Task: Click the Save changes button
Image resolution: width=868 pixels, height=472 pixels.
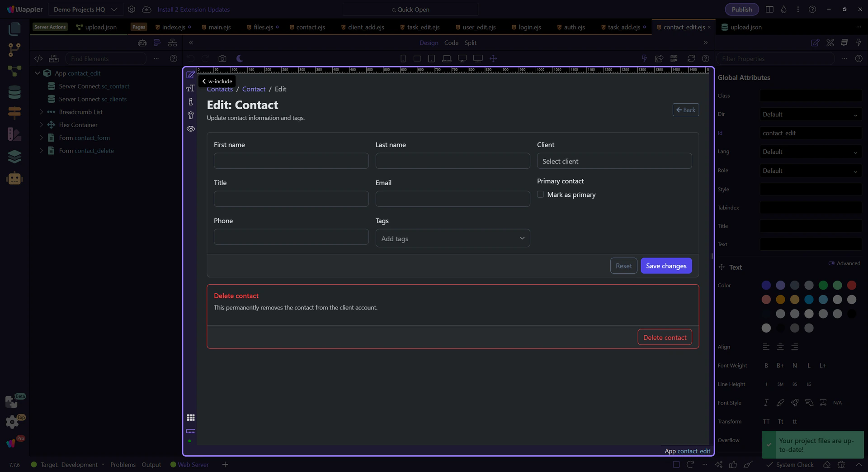Action: [x=666, y=266]
